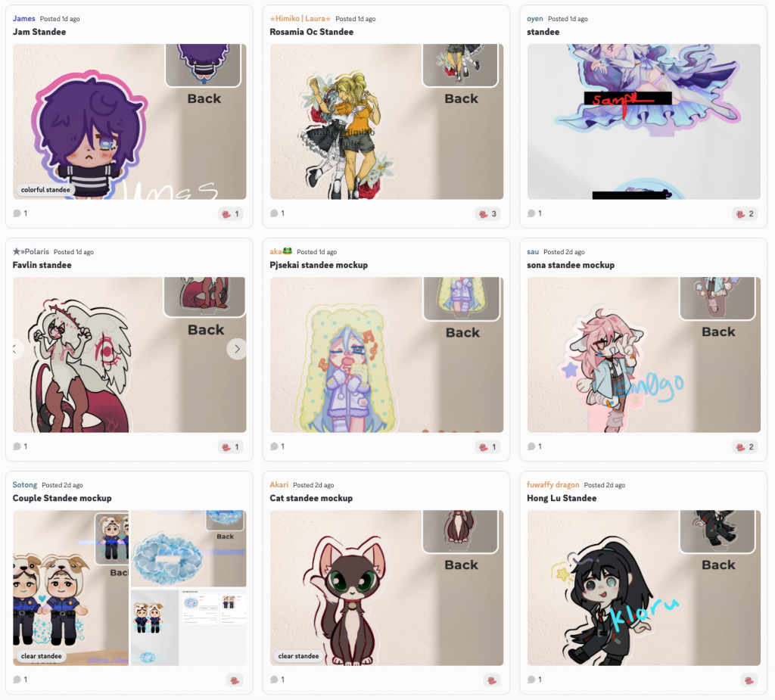Select clear standee tag on Couple Standee mockup
775x700 pixels.
[x=41, y=656]
